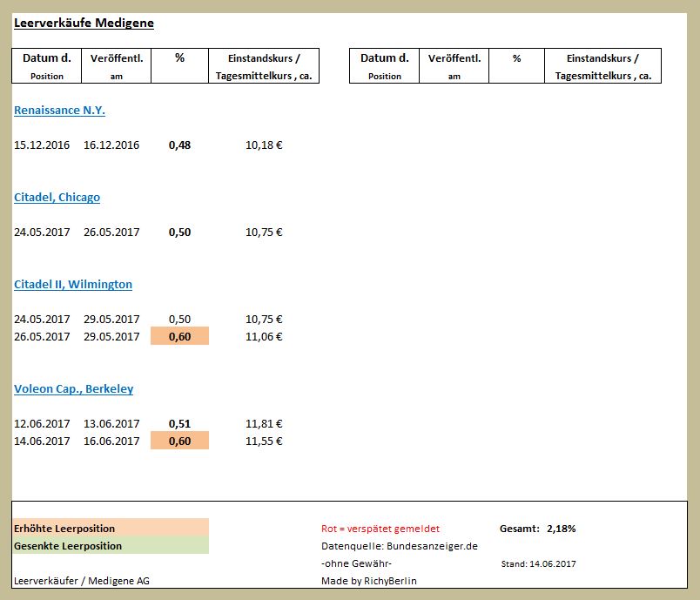Click the right table's Veröffentl. am header
The height and width of the screenshot is (600, 700).
coord(454,65)
